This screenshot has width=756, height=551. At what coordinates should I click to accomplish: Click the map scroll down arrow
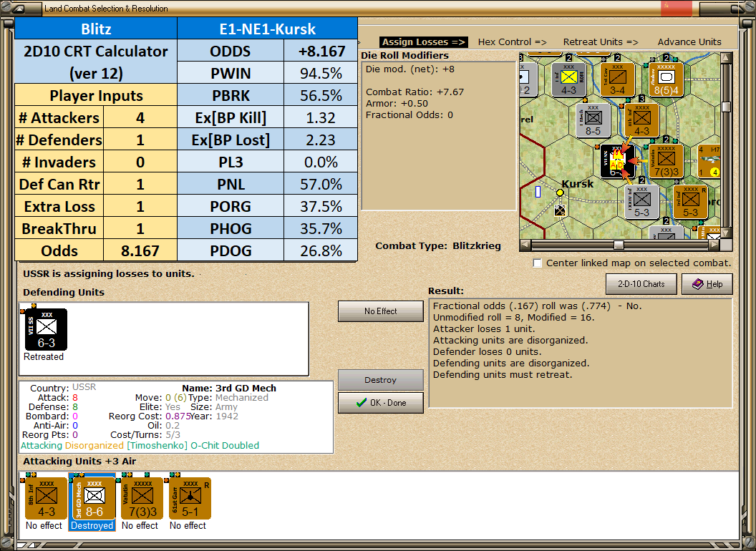point(727,233)
